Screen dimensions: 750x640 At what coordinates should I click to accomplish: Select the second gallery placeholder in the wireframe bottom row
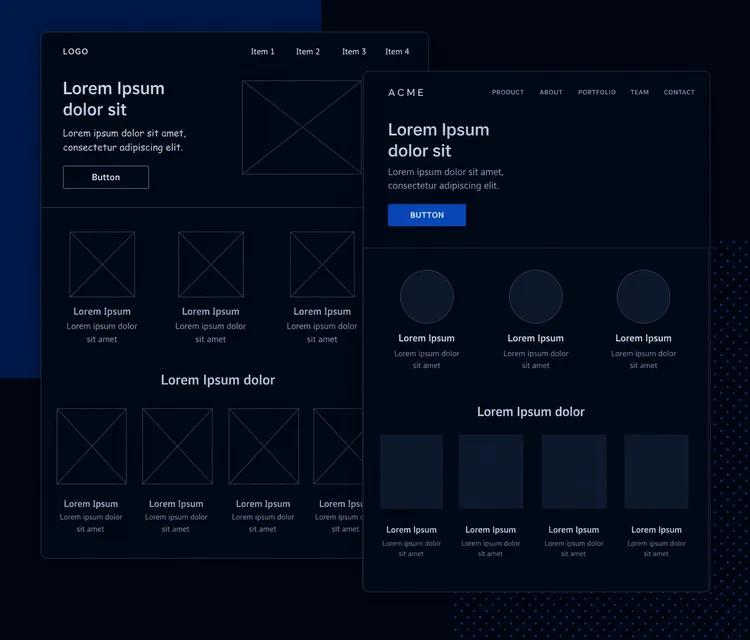(x=177, y=446)
